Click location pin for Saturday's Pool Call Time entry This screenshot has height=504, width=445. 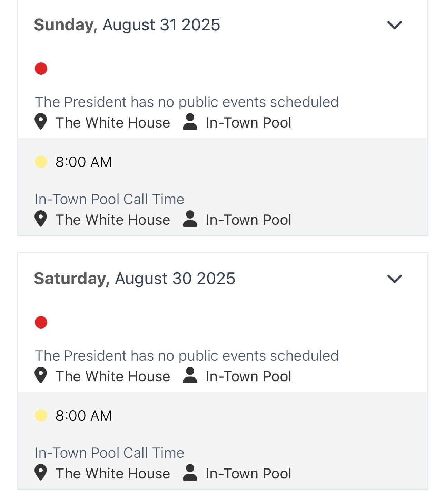point(41,473)
